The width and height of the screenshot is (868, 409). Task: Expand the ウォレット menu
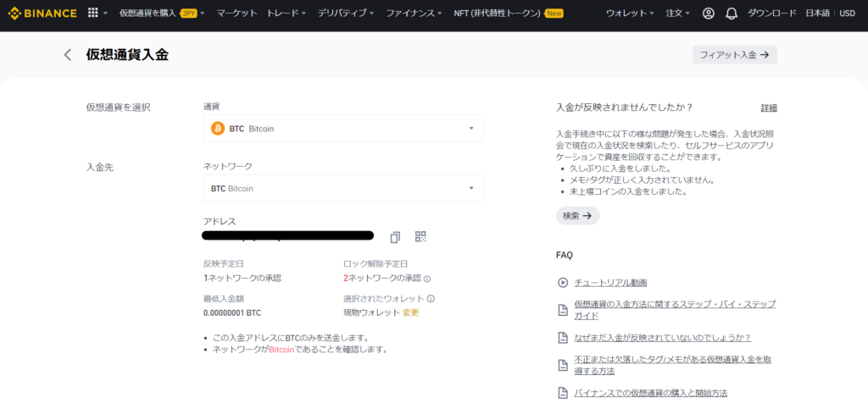coord(630,14)
